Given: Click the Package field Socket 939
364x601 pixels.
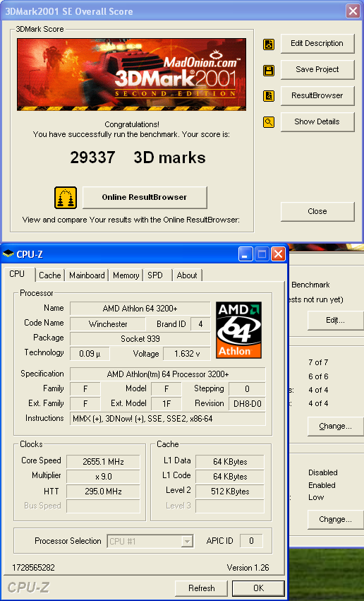Looking at the screenshot, I should 140,339.
